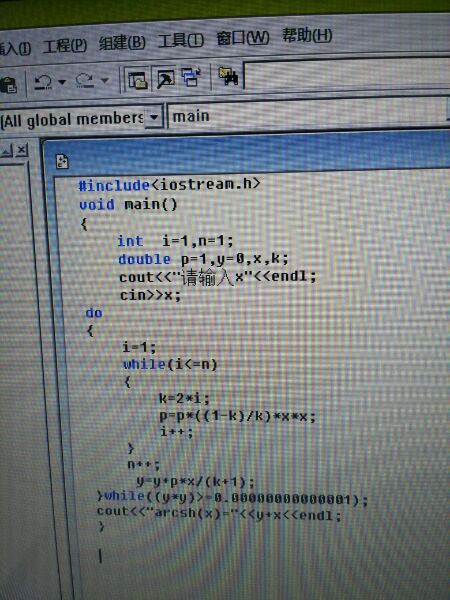Image resolution: width=450 pixels, height=600 pixels.
Task: Open the Undo history dropdown arrow
Action: click(62, 82)
